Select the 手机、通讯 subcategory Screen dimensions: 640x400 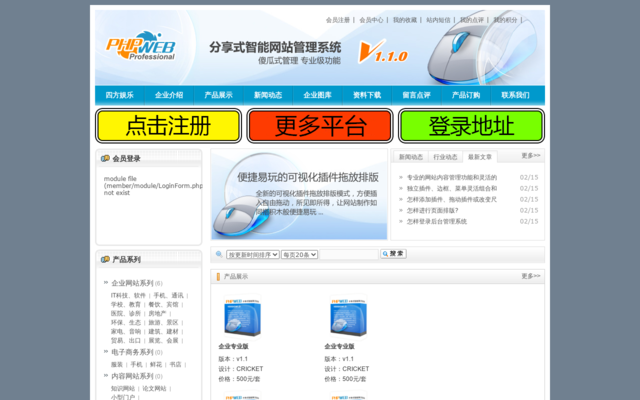click(x=169, y=296)
